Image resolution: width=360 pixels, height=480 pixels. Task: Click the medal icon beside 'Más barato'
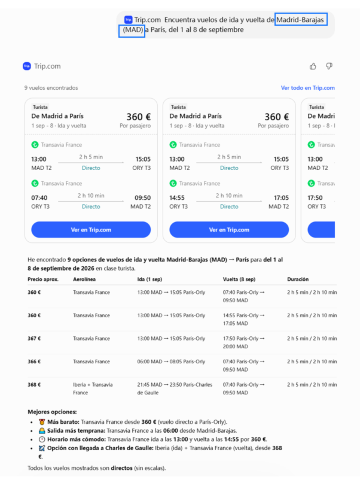(x=42, y=422)
